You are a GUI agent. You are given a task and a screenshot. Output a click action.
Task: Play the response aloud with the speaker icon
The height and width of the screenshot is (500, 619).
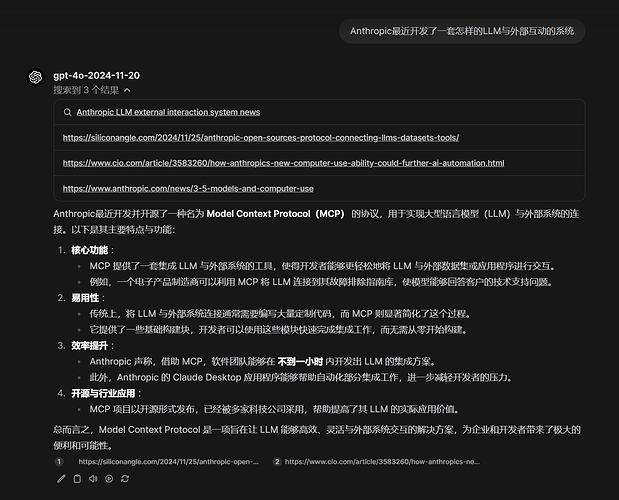click(93, 479)
